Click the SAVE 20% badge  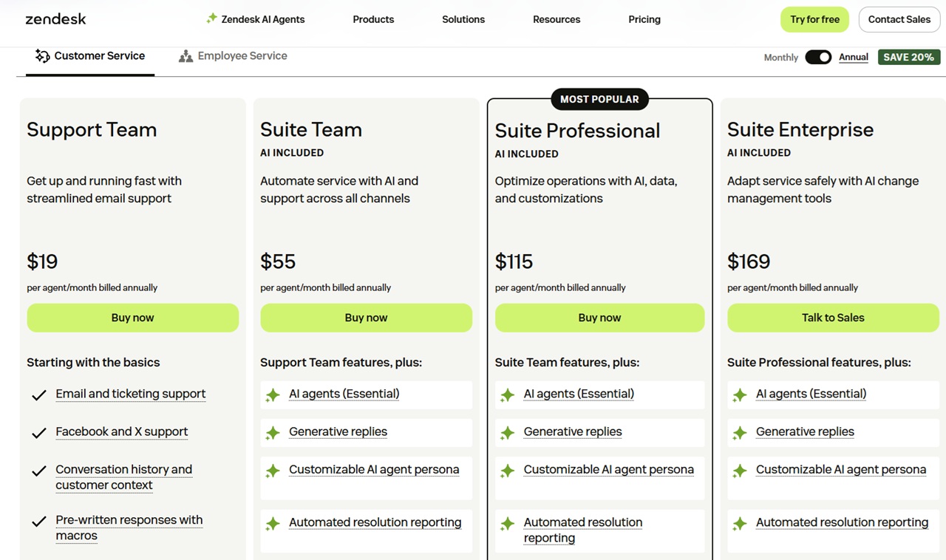pyautogui.click(x=909, y=57)
